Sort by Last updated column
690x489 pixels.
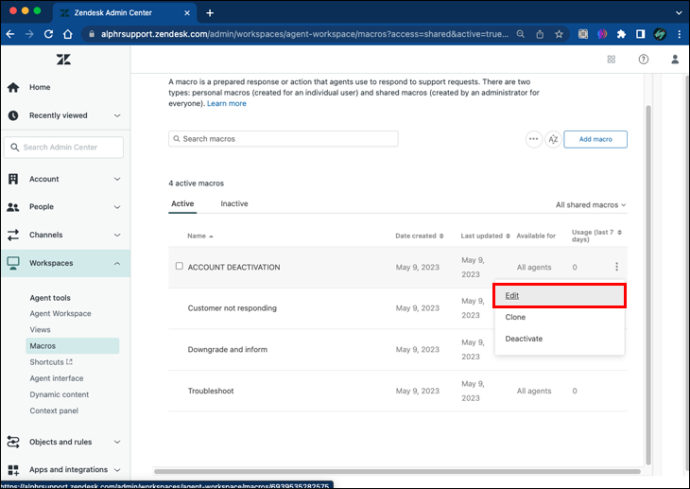[x=485, y=236]
